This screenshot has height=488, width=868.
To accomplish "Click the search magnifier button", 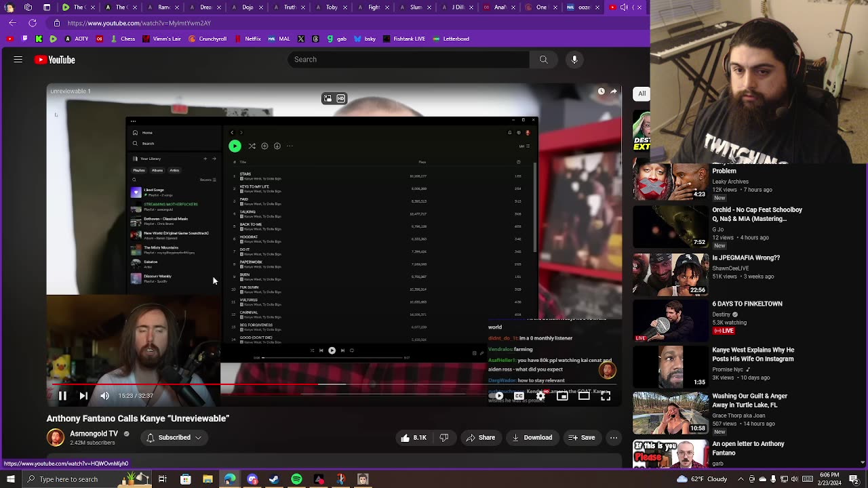I will pos(543,60).
